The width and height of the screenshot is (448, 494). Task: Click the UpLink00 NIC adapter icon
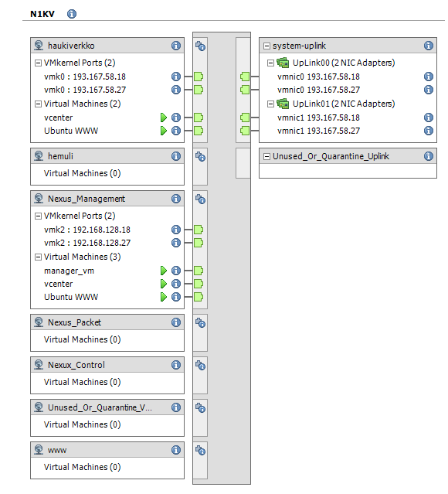coord(283,63)
